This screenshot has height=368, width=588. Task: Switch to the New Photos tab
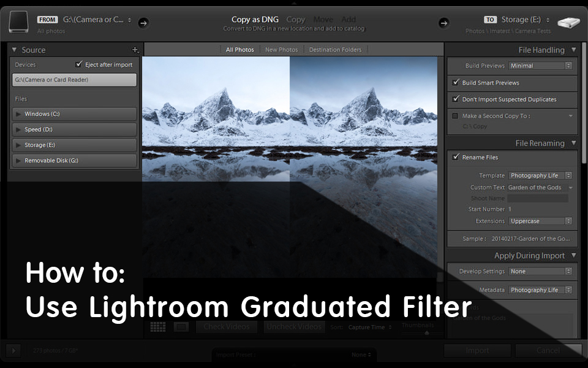[x=281, y=49]
